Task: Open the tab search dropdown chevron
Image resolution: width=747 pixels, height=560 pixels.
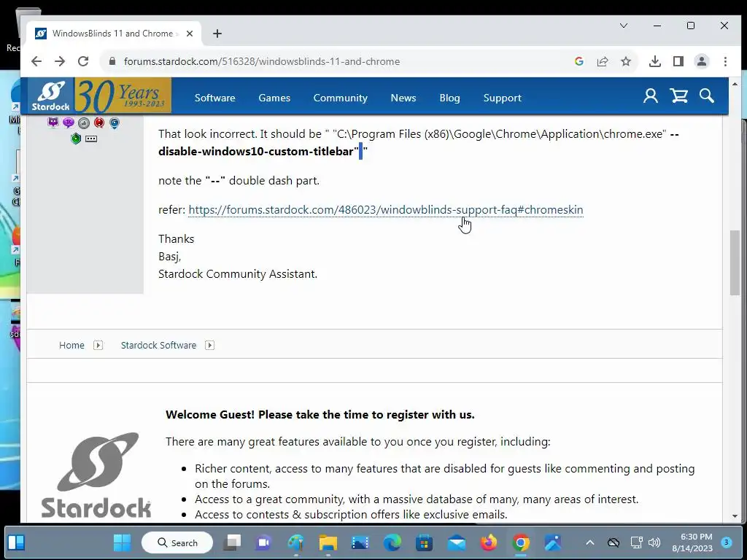Action: pyautogui.click(x=624, y=26)
